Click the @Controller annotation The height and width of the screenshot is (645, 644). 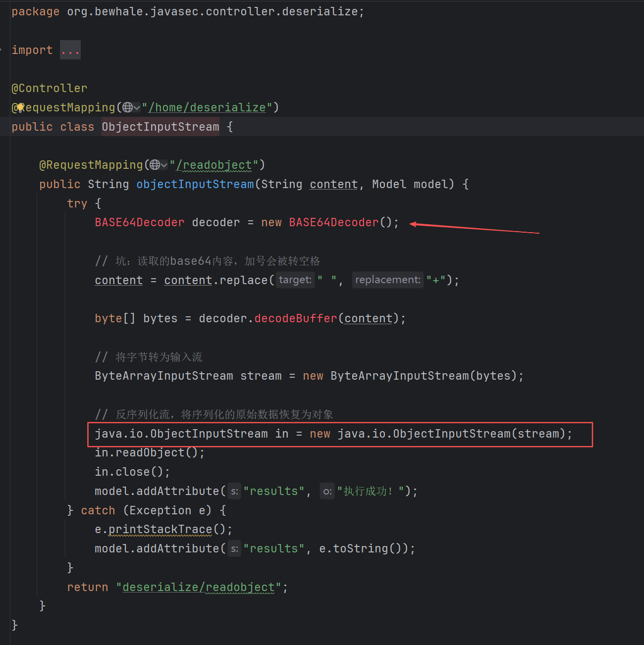click(50, 88)
